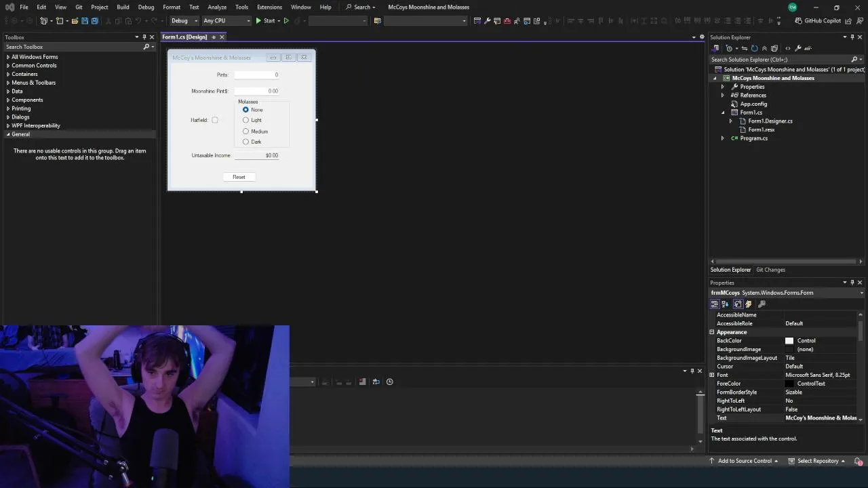Switch to the Git Changes tab
This screenshot has height=488, width=868.
[770, 270]
